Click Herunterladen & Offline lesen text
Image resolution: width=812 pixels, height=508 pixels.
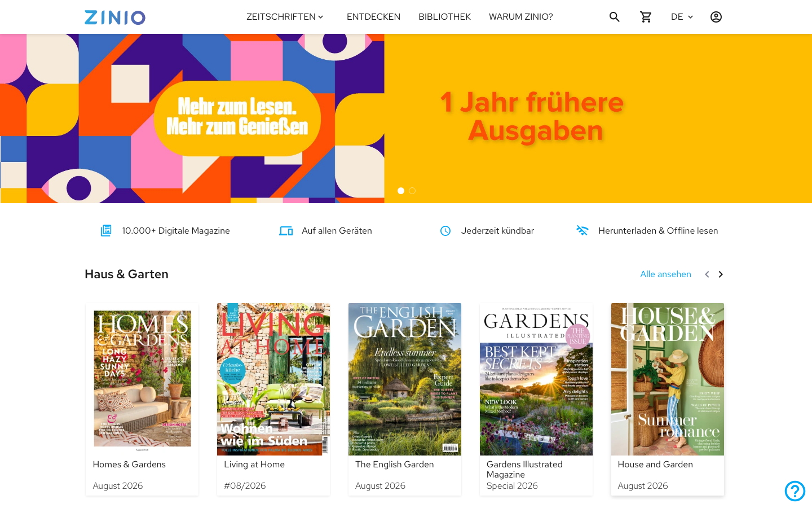point(658,231)
